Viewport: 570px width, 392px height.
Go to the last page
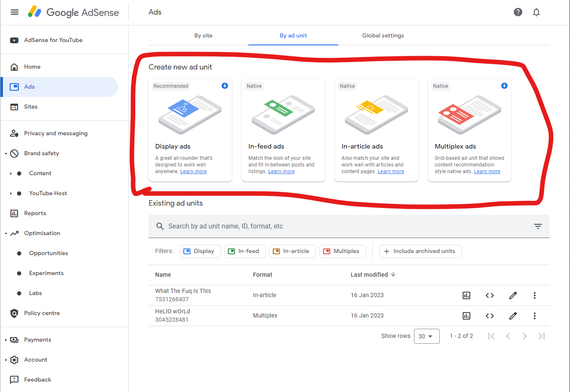pos(541,336)
